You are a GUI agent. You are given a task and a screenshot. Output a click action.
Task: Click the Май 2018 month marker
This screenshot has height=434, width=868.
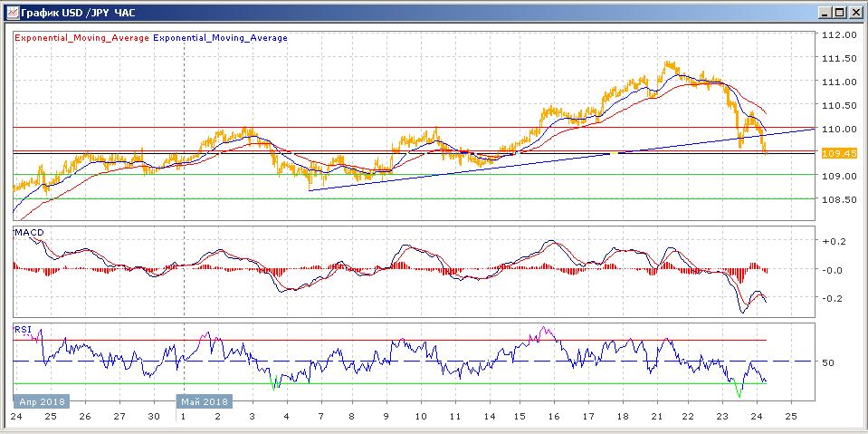click(205, 401)
